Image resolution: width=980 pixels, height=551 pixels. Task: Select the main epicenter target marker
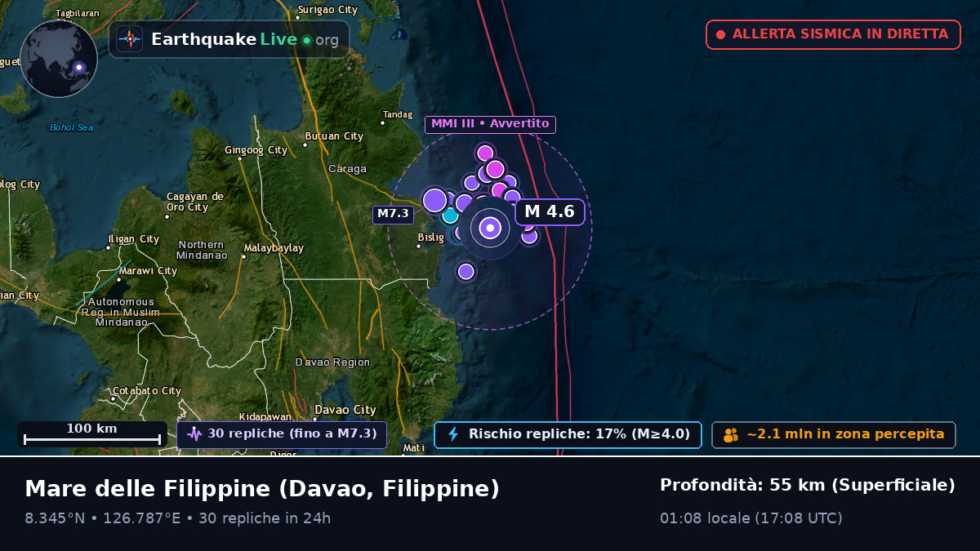click(x=490, y=228)
